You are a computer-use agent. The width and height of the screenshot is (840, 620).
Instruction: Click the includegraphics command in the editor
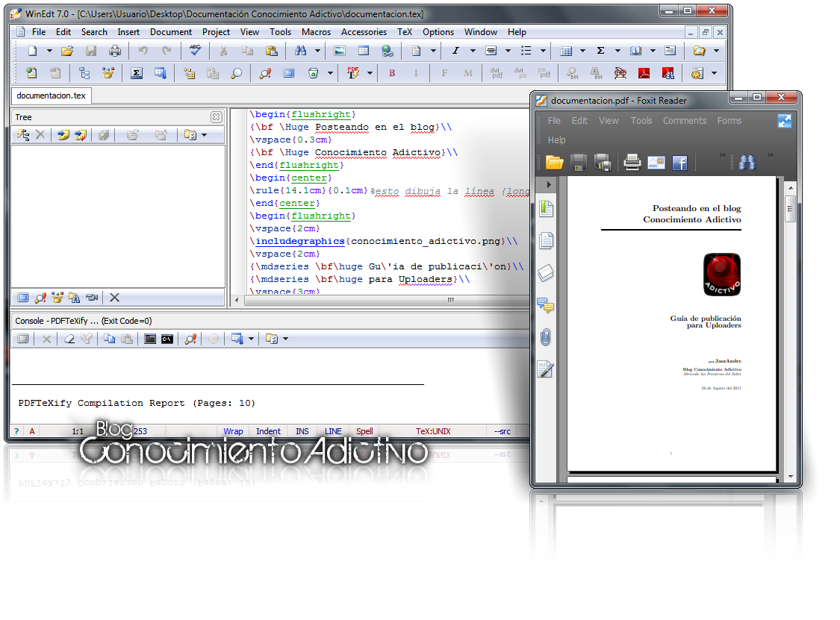tap(299, 241)
